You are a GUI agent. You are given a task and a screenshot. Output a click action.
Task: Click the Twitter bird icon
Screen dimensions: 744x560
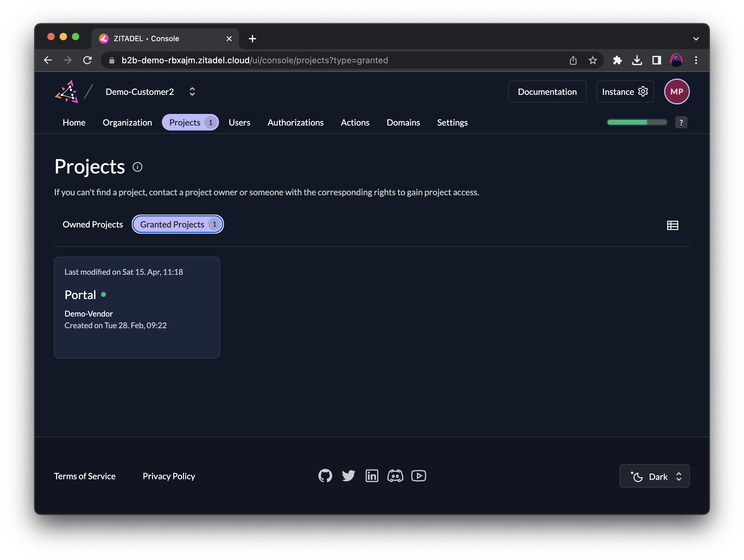348,476
